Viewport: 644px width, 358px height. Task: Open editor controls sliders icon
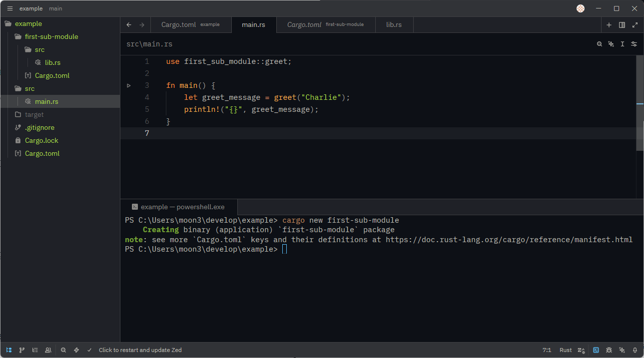[x=634, y=44]
